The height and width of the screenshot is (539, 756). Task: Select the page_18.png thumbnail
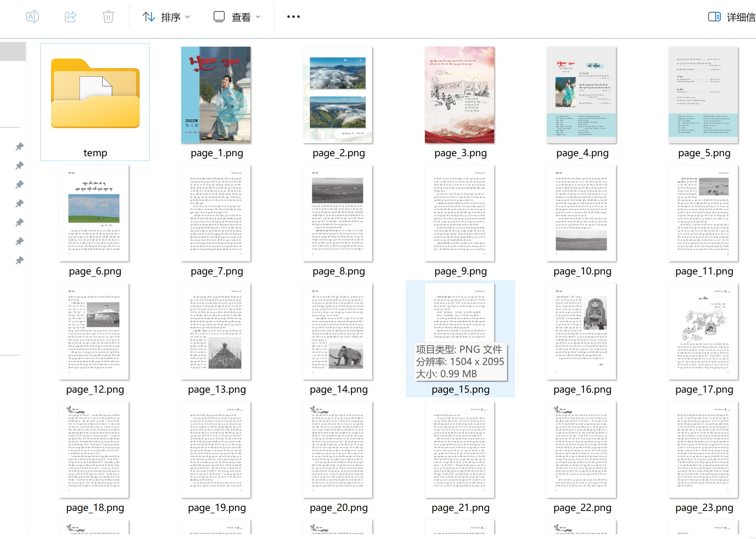pyautogui.click(x=94, y=450)
